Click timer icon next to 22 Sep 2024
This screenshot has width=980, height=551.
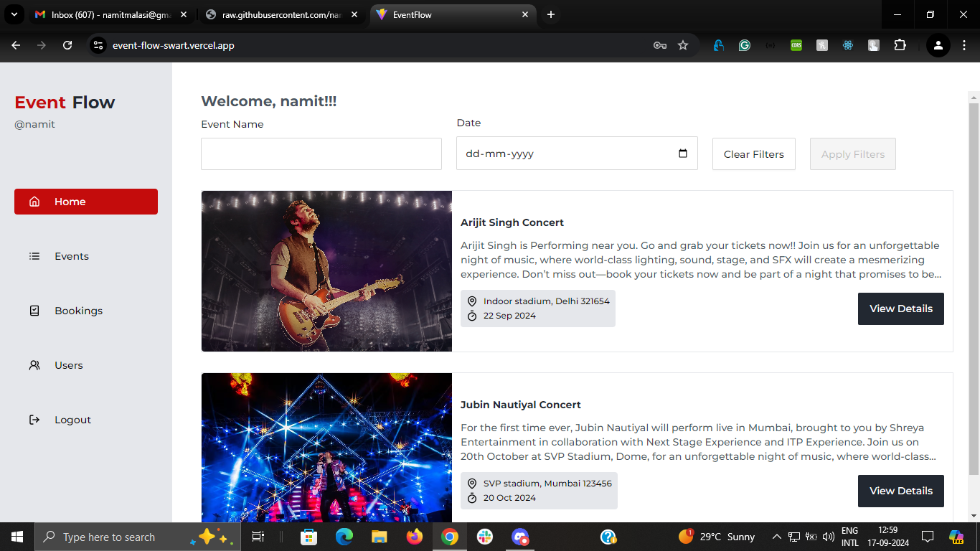point(472,316)
